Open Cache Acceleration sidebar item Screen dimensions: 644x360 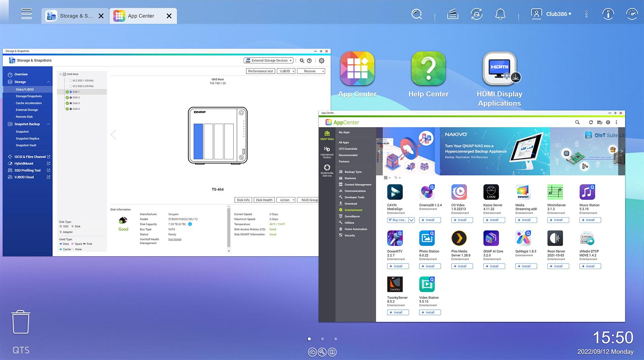[29, 103]
